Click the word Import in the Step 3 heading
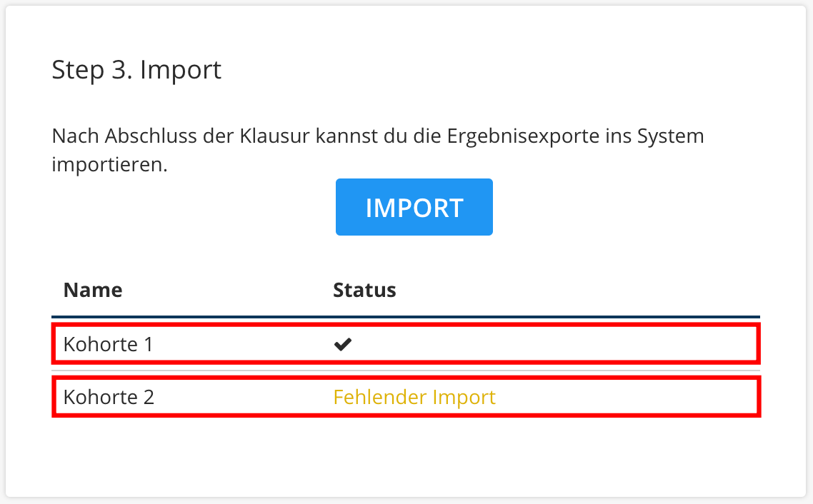This screenshot has height=504, width=813. 181,70
